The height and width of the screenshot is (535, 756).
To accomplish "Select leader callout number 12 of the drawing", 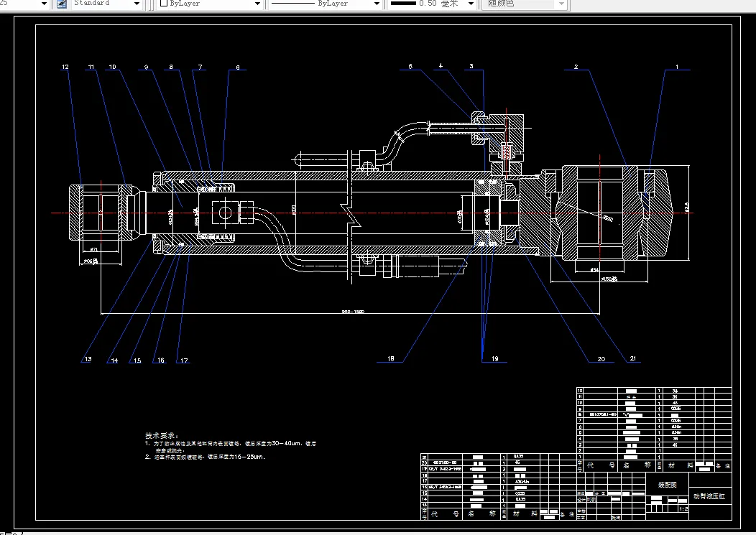I will 65,67.
